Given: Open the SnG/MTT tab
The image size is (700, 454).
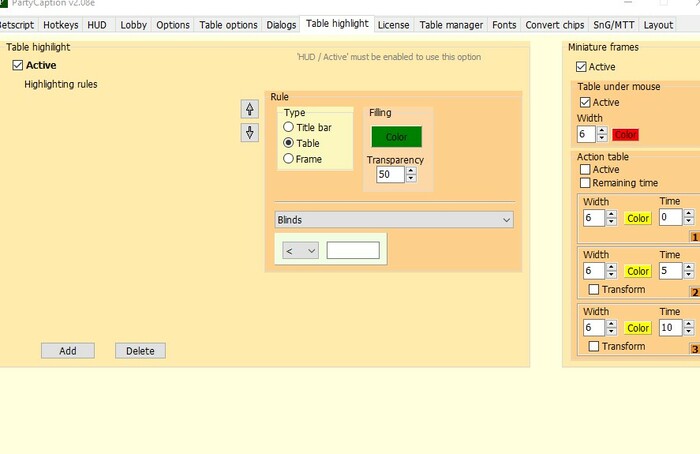Looking at the screenshot, I should (x=613, y=25).
